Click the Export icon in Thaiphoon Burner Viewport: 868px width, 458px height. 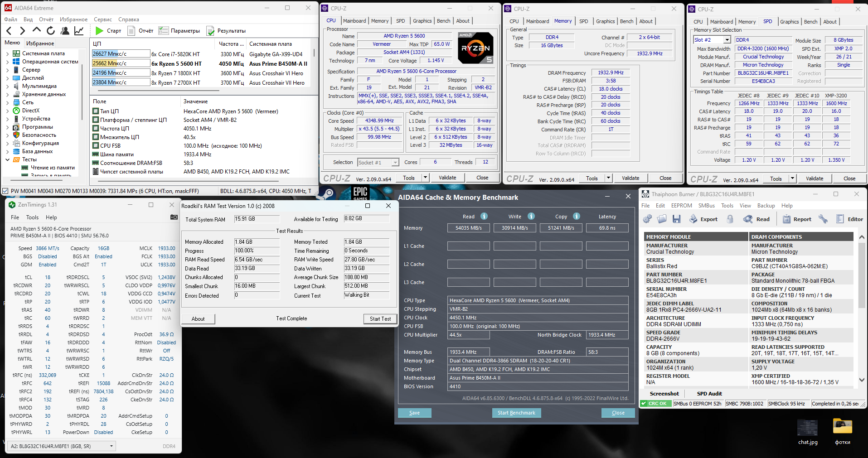[693, 219]
